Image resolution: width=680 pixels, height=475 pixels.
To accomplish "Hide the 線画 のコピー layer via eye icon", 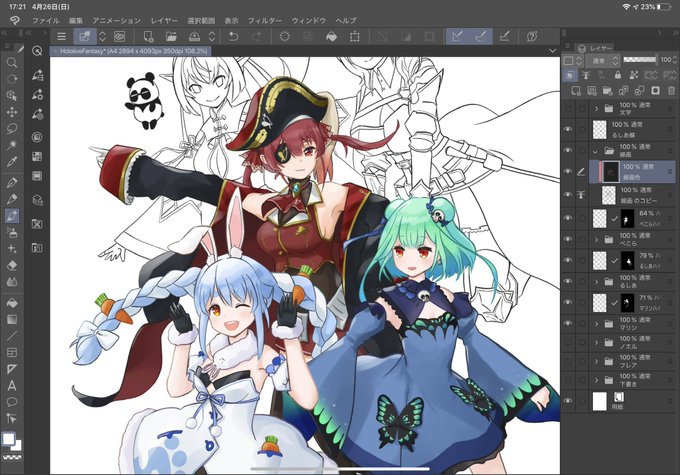I will pyautogui.click(x=568, y=195).
